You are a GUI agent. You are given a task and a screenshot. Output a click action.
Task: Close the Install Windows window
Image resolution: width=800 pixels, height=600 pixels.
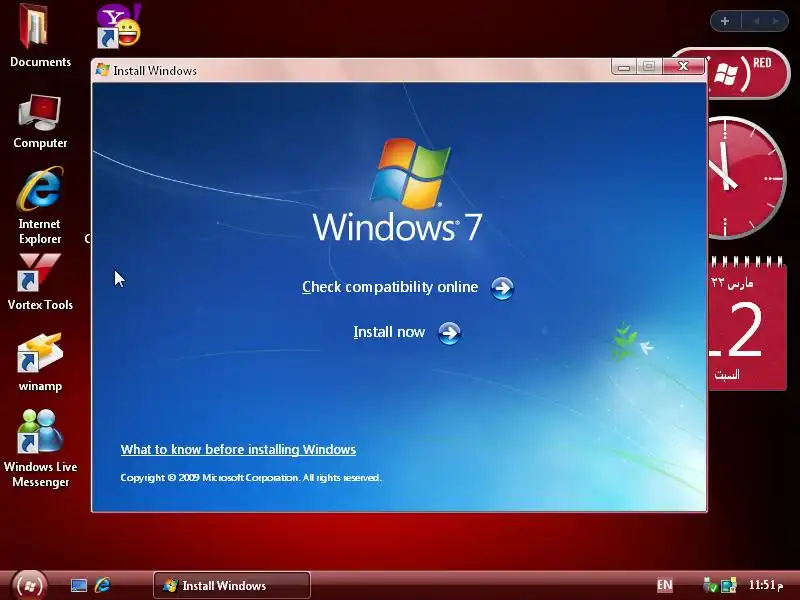(x=683, y=66)
